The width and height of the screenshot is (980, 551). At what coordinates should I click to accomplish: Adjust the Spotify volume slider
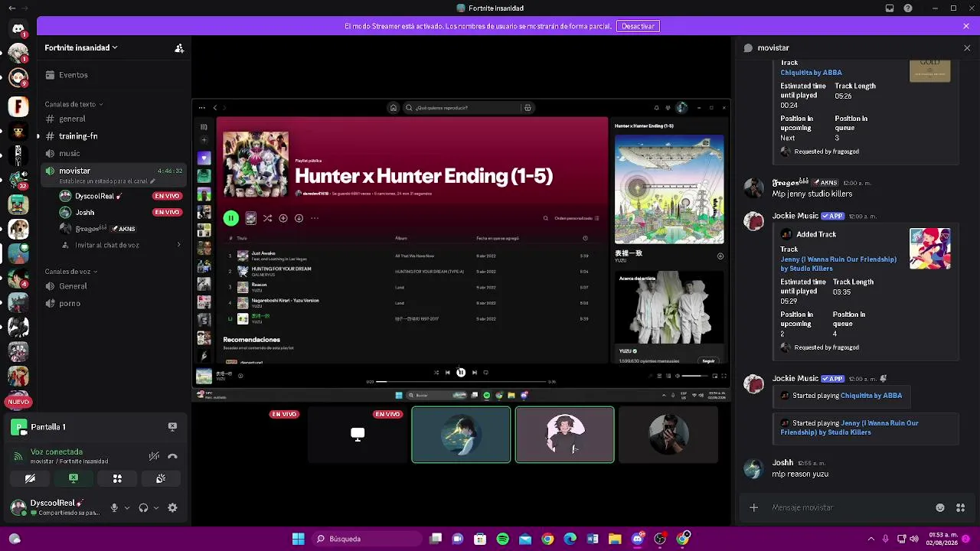coord(694,376)
